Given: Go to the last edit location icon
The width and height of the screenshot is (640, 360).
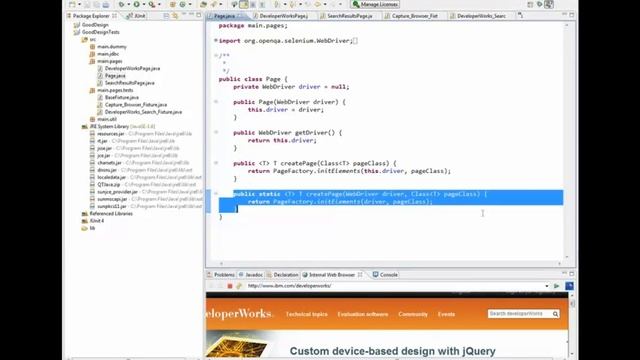Looking at the screenshot, I should 308,4.
